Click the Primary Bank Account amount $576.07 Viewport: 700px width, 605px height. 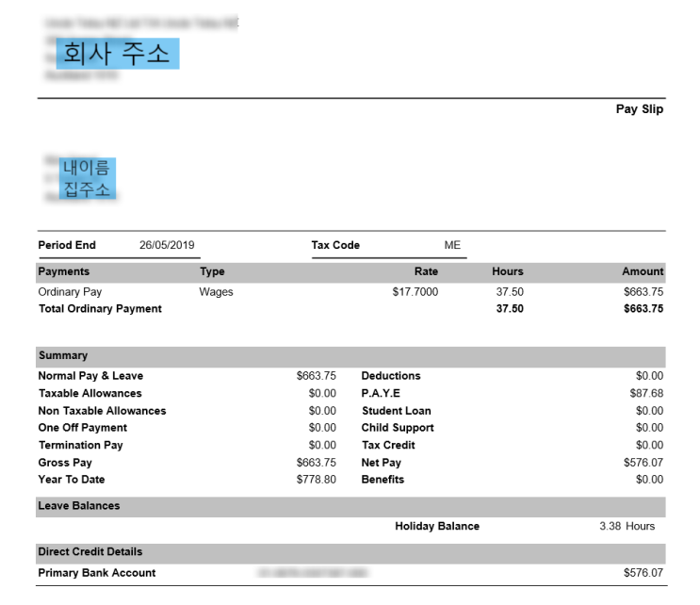(643, 573)
